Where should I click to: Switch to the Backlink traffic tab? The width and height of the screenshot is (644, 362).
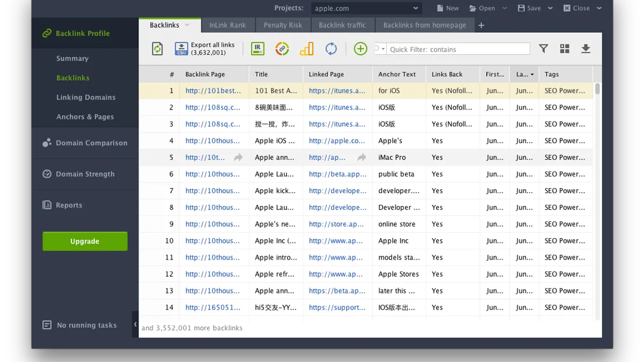point(342,25)
